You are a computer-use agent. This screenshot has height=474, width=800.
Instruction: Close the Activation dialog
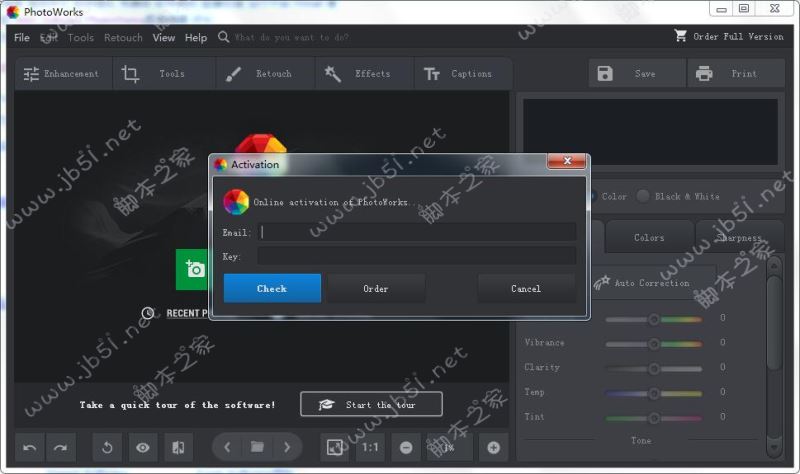click(566, 161)
